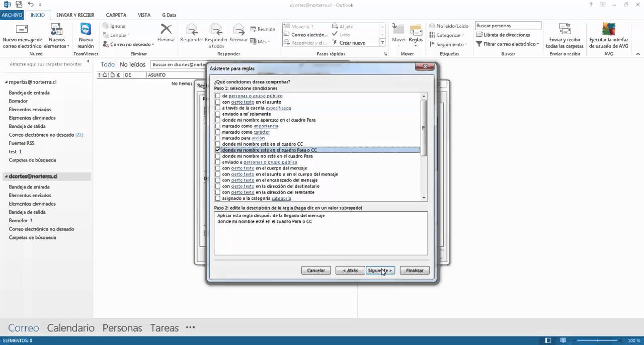Check 'a través de la cuenta especificada'

218,108
